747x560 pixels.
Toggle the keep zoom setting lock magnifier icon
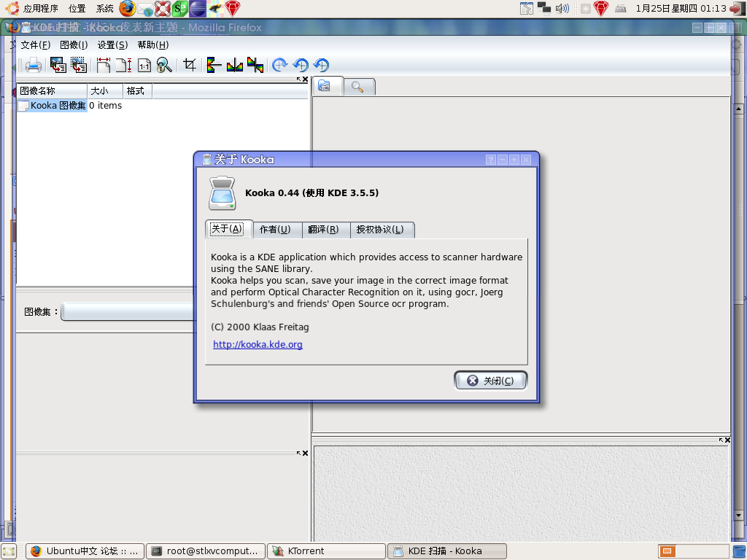point(164,65)
